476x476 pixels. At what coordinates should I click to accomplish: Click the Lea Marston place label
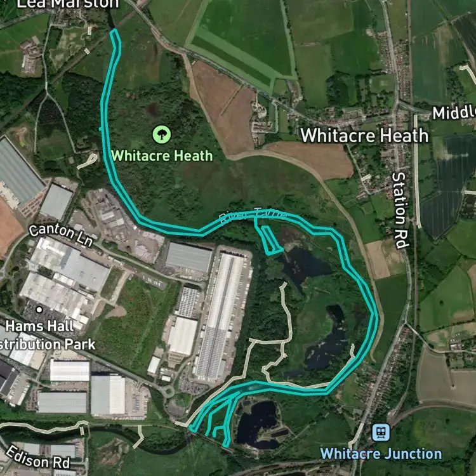coord(68,4)
